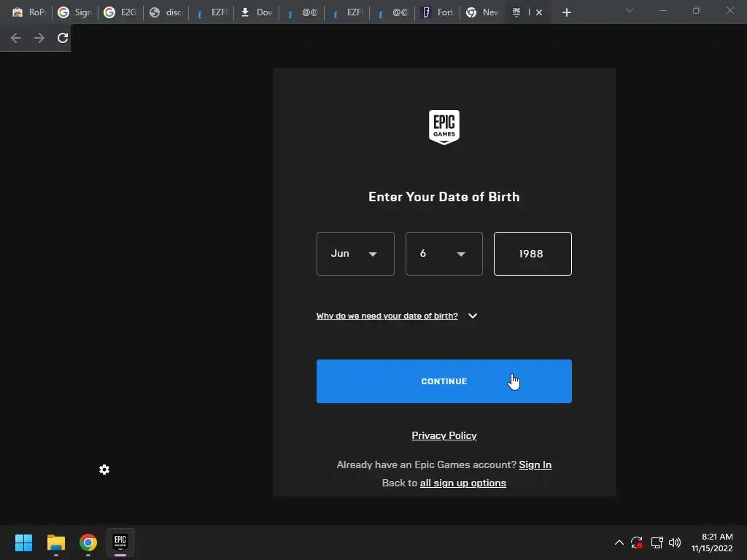Click the 'Enter Your Date of Birth' heading
Image resolution: width=747 pixels, height=560 pixels.
click(x=444, y=197)
